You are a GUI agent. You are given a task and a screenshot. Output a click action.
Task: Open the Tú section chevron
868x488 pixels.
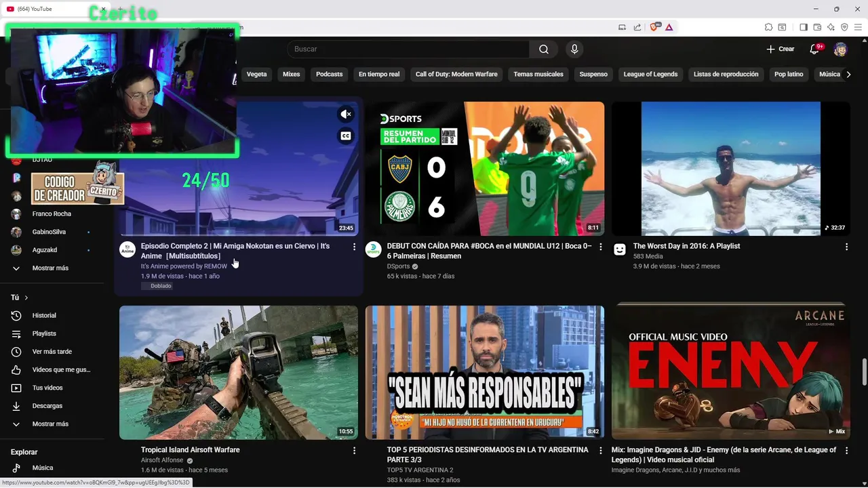(x=26, y=298)
